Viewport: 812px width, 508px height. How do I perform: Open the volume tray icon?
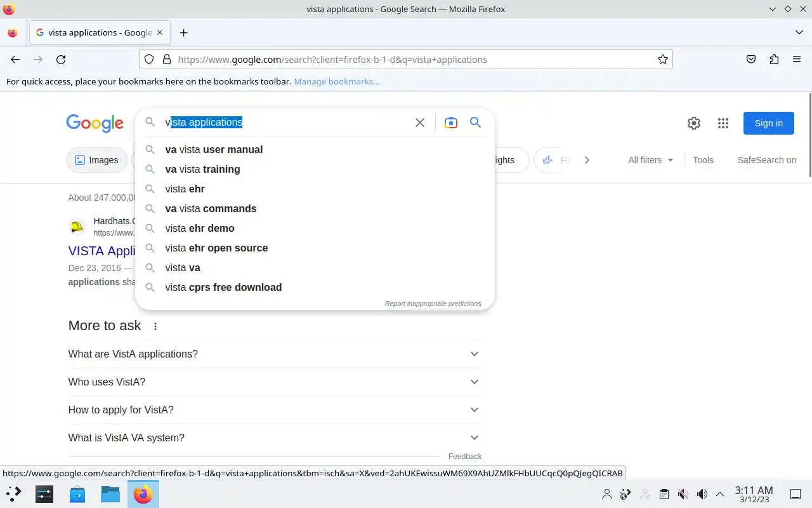pyautogui.click(x=702, y=494)
